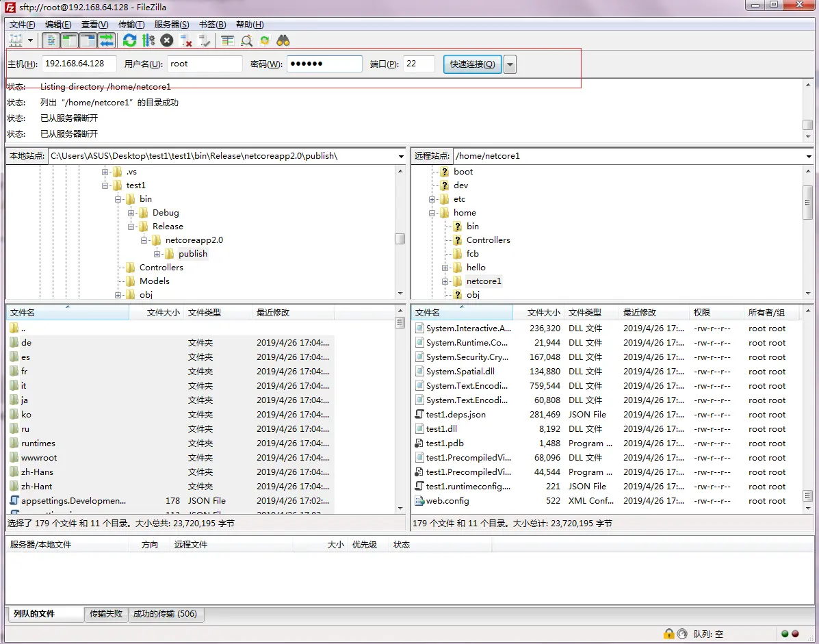819x644 pixels.
Task: Open quick connect history dropdown
Action: 510,64
